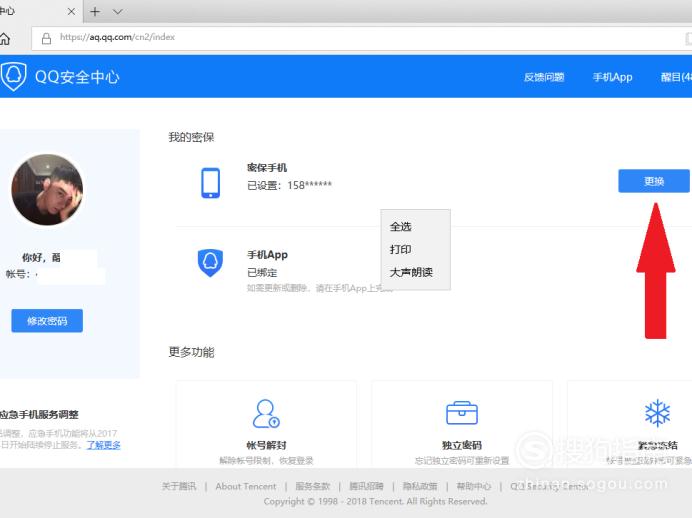The height and width of the screenshot is (518, 692).
Task: Click the 独立密码 label text
Action: [x=462, y=445]
